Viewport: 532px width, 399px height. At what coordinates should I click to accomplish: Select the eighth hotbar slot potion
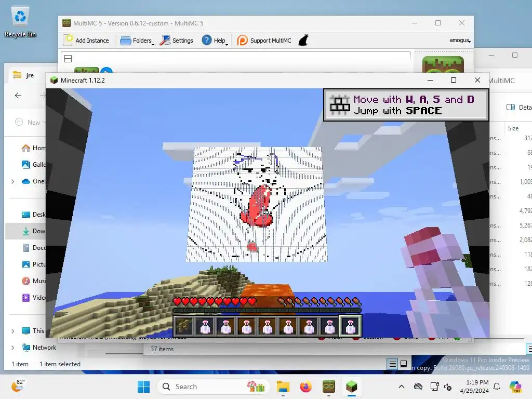pos(329,326)
